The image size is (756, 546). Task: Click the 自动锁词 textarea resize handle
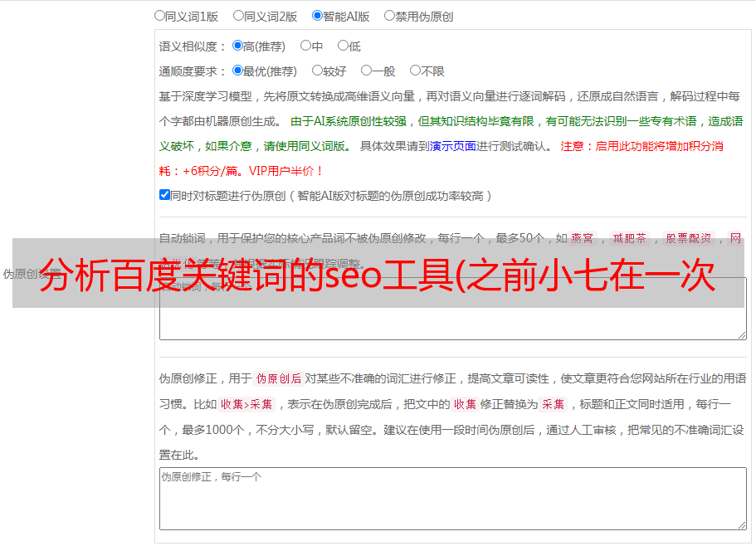pos(742,335)
